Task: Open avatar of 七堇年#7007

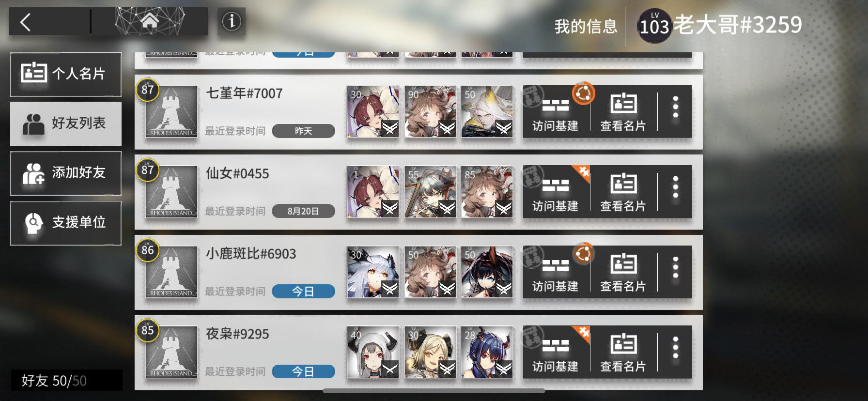Action: 171,112
